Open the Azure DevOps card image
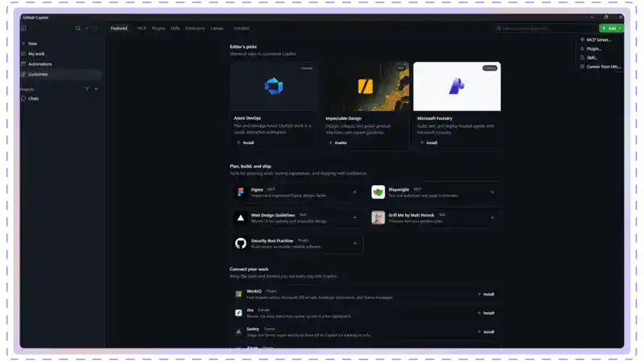 point(274,87)
